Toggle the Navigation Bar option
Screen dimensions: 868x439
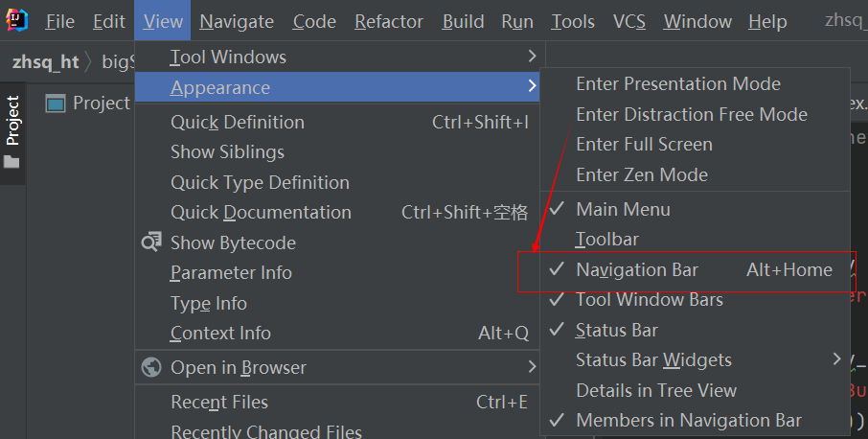pyautogui.click(x=637, y=269)
